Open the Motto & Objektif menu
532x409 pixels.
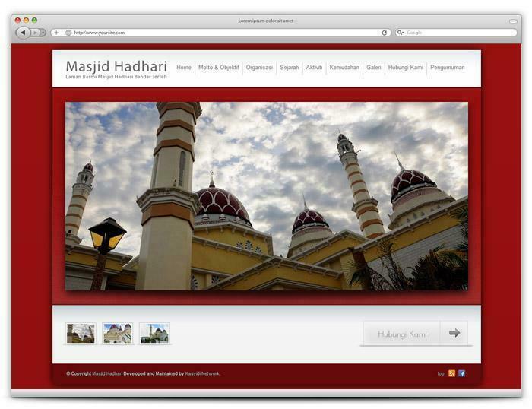pos(218,68)
